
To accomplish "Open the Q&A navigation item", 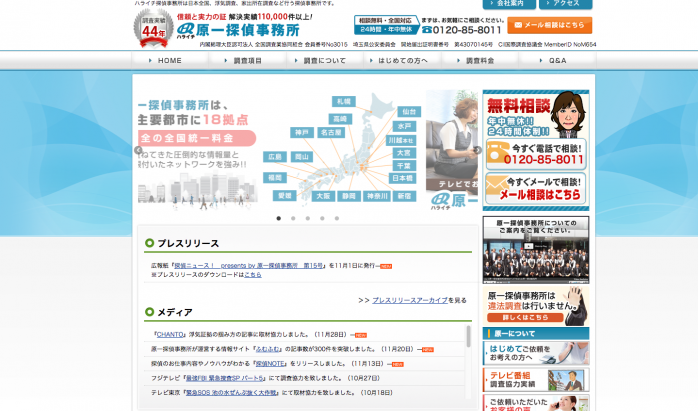I will pyautogui.click(x=557, y=61).
